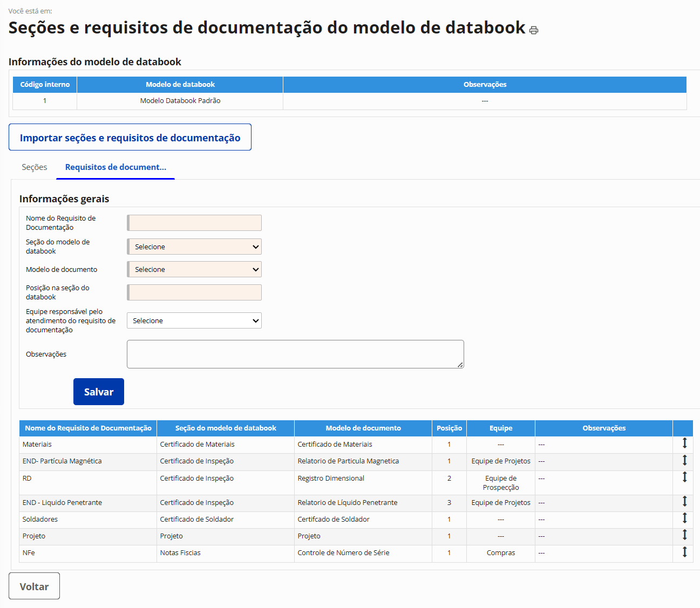Screen dimensions: 700x608
Task: Click reorder arrow for END - Liquido Penetrante row
Action: 684,501
